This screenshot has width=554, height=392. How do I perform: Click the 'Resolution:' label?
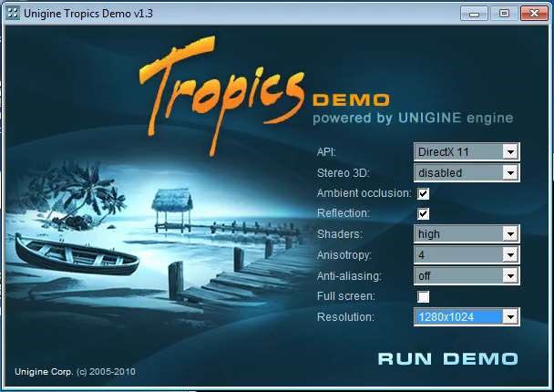tap(345, 316)
